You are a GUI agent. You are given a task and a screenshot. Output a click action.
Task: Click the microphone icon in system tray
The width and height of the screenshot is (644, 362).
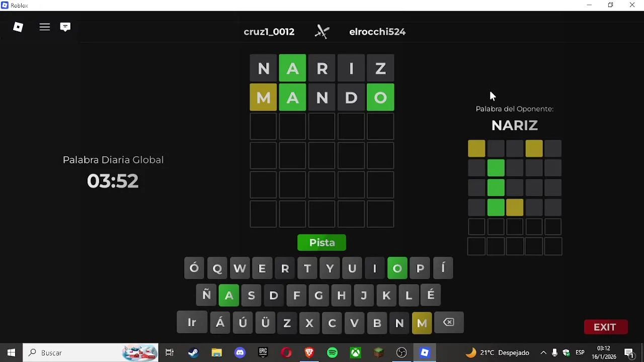(x=554, y=353)
